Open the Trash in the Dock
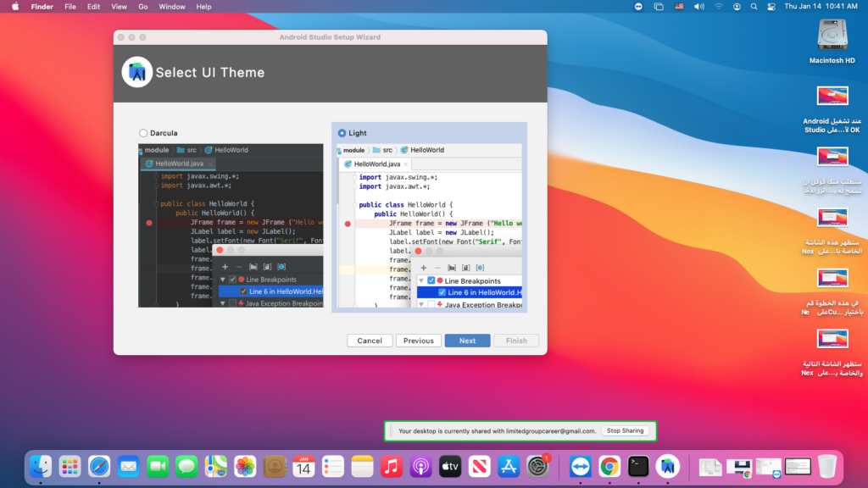868x488 pixels. [x=827, y=467]
